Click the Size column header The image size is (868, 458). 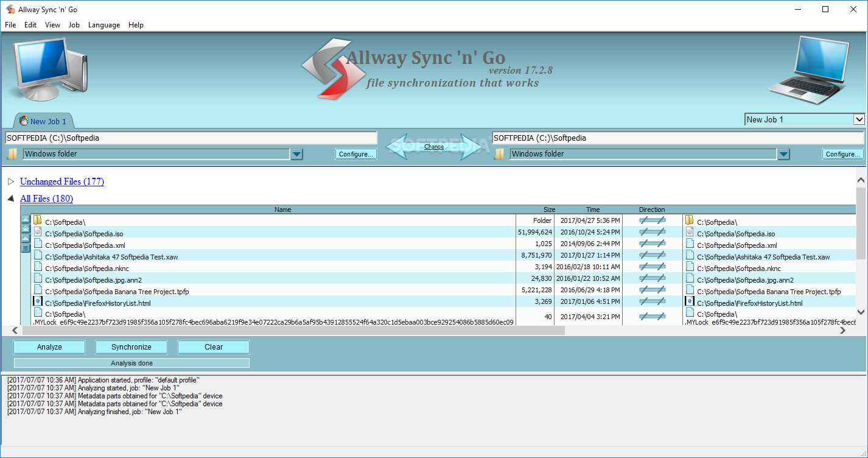(x=550, y=210)
